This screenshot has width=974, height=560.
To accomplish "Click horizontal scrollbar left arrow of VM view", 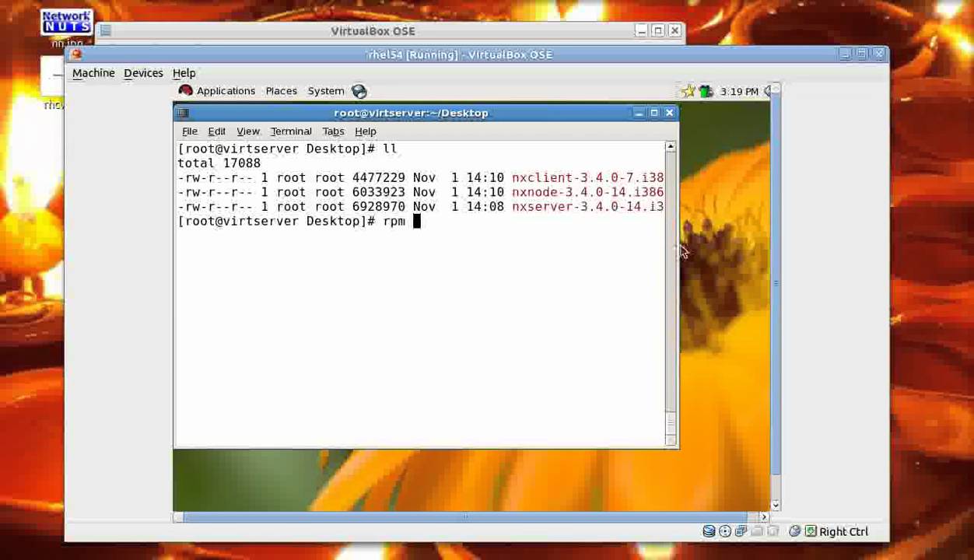I will coord(178,517).
